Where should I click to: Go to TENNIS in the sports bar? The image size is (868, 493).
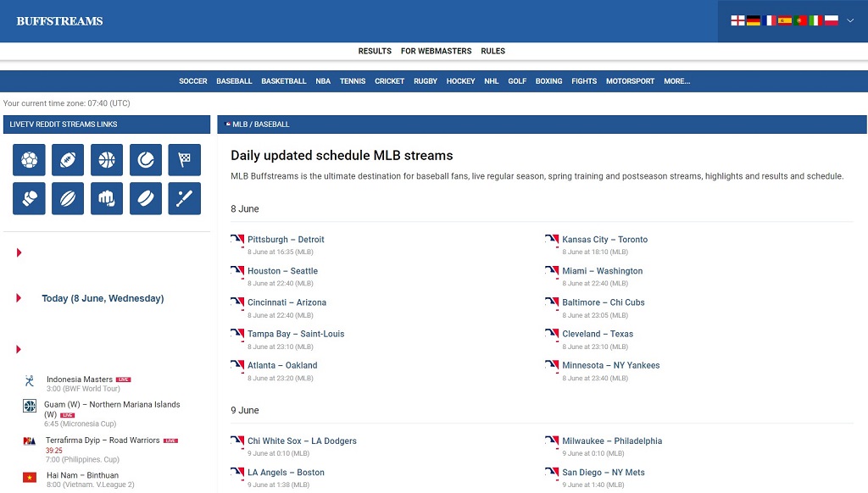click(x=353, y=81)
